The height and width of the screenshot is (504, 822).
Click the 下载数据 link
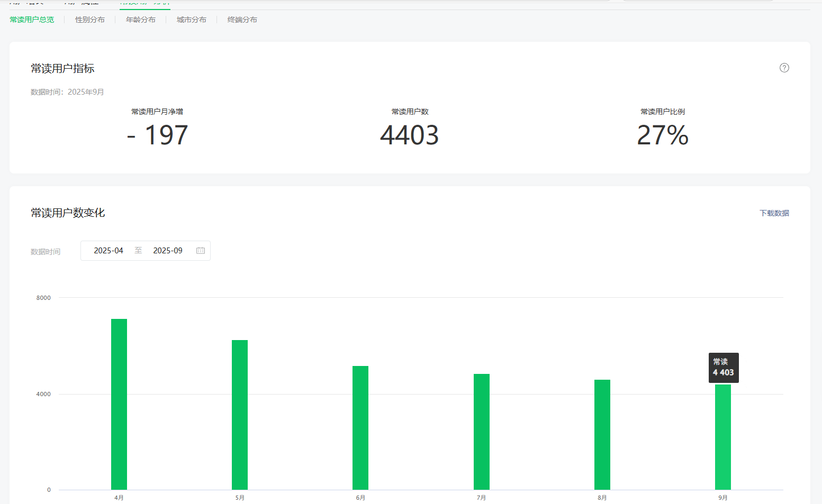point(774,213)
